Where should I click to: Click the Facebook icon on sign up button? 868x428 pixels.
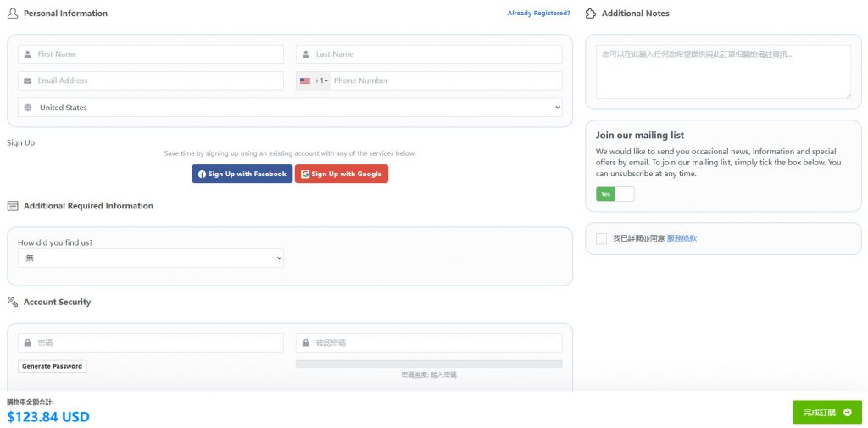point(202,175)
